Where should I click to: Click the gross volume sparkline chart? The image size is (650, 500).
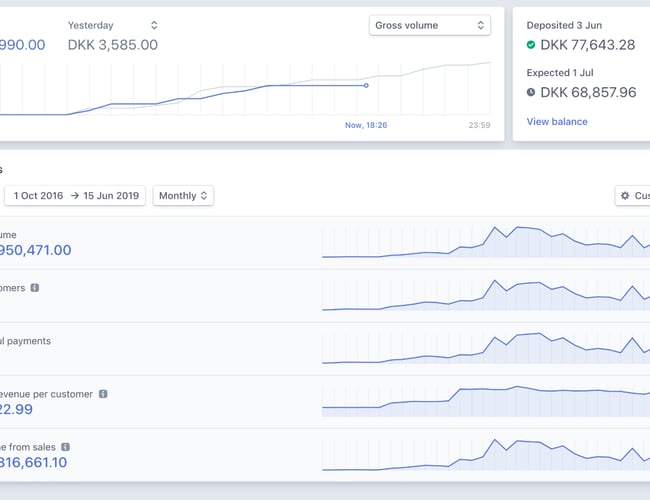coord(486,242)
